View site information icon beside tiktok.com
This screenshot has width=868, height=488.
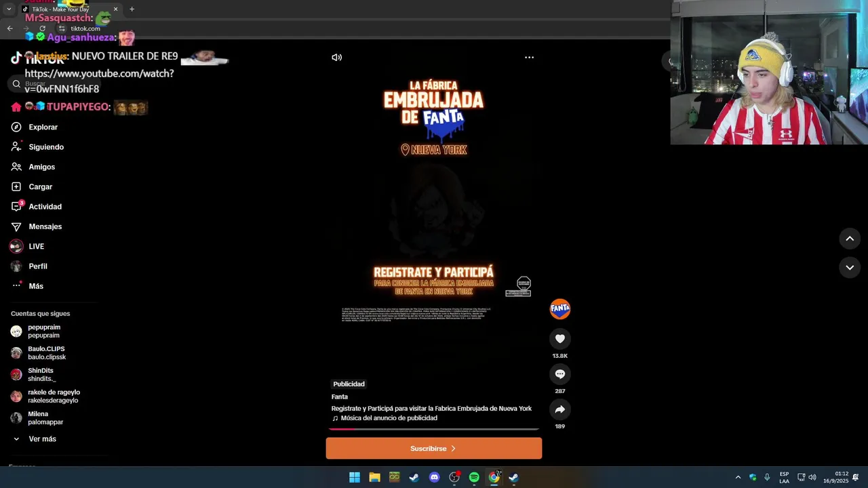[62, 28]
